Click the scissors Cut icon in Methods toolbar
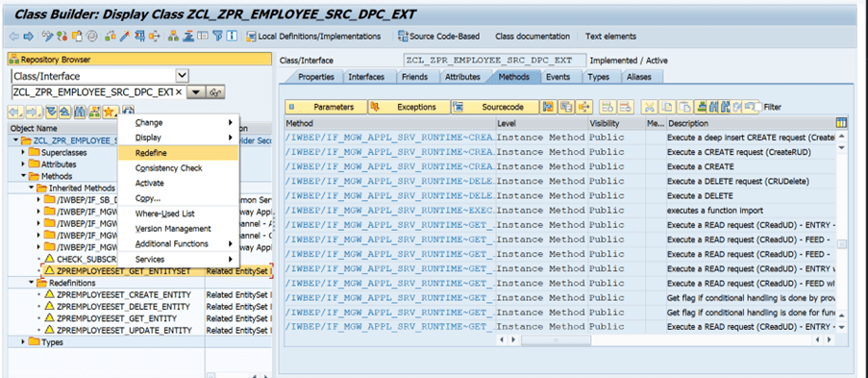The height and width of the screenshot is (378, 868). point(650,107)
